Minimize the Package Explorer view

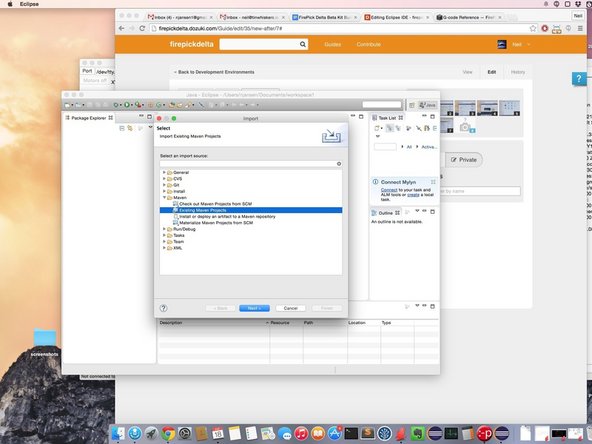pos(141,116)
